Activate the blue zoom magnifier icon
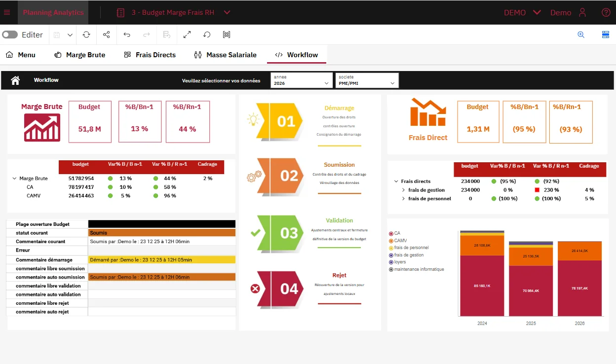Viewport: 616px width, 364px height. pyautogui.click(x=581, y=35)
